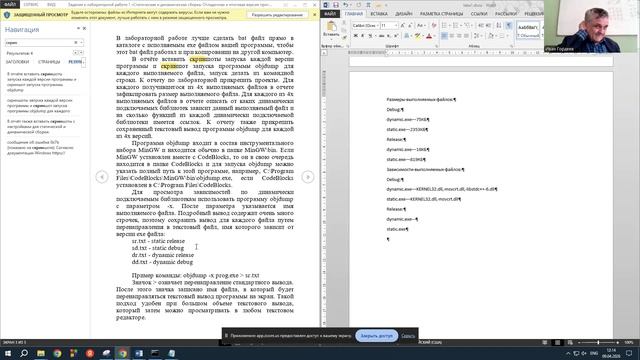Viewport: 640px width, 360px height.
Task: Open the font size combo box
Action: [x=389, y=26]
